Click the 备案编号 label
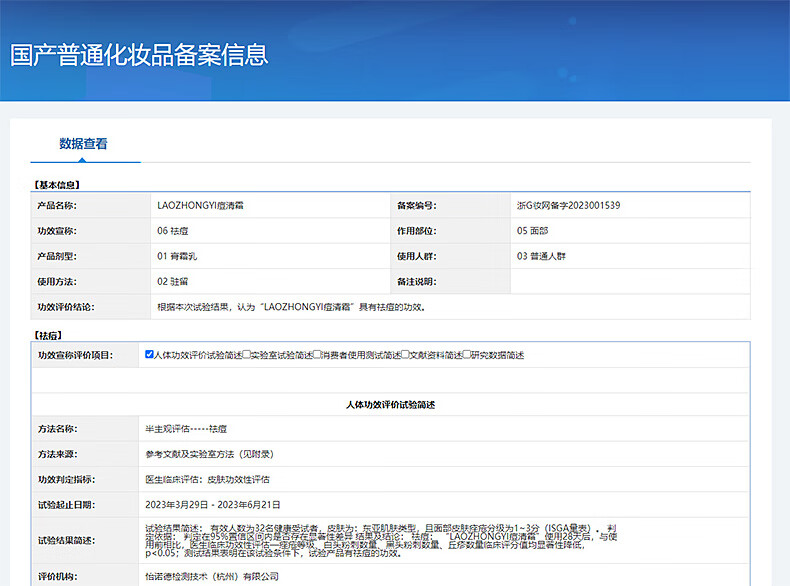Screen dimensions: 790x586 point(417,206)
